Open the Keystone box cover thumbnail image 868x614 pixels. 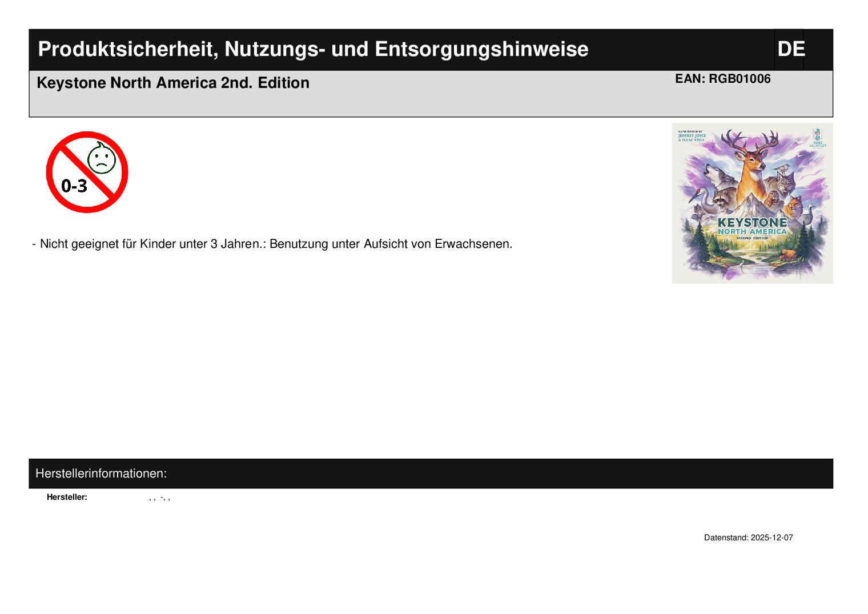pos(752,203)
